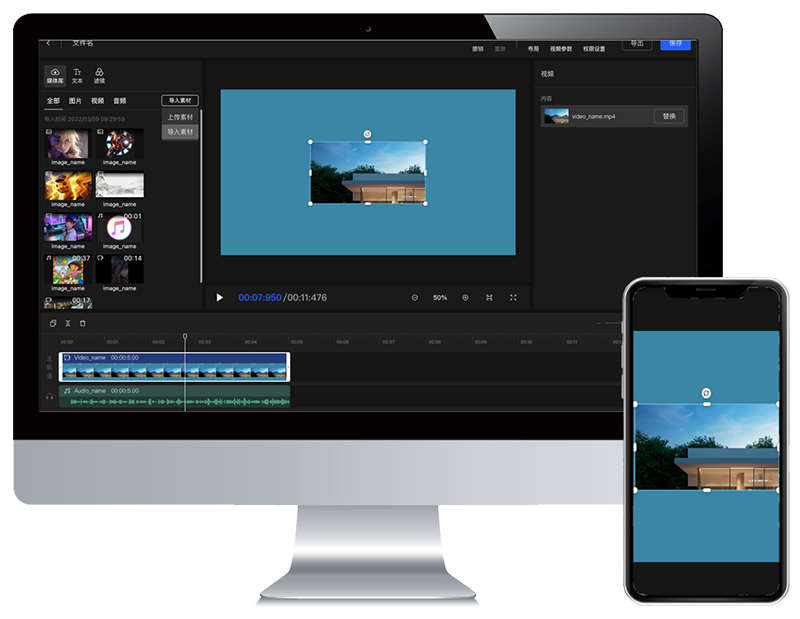Open the 滤镜 filter tool icon
Screen dimensions: 800x619
tap(99, 75)
